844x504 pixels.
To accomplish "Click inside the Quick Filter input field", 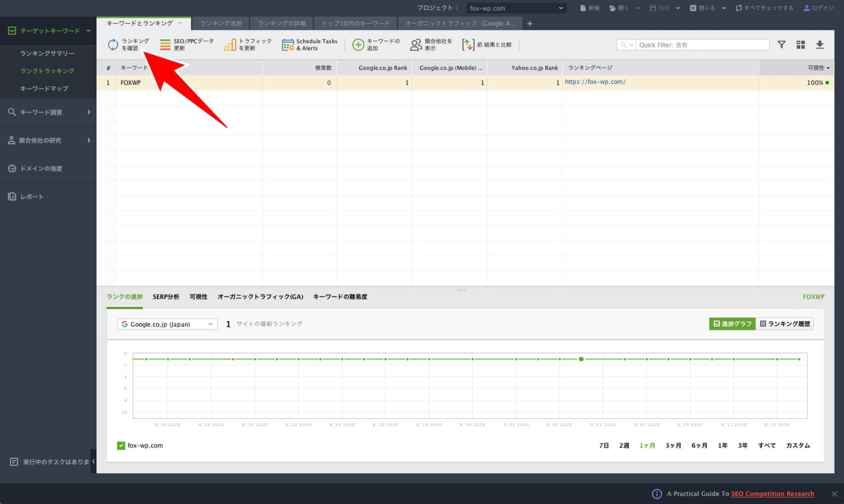I will (703, 45).
